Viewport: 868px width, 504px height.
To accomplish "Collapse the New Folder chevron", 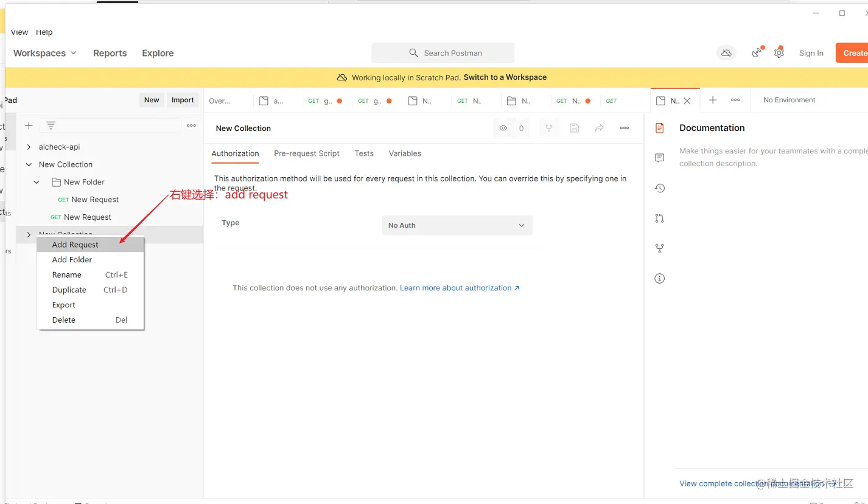I will 37,182.
